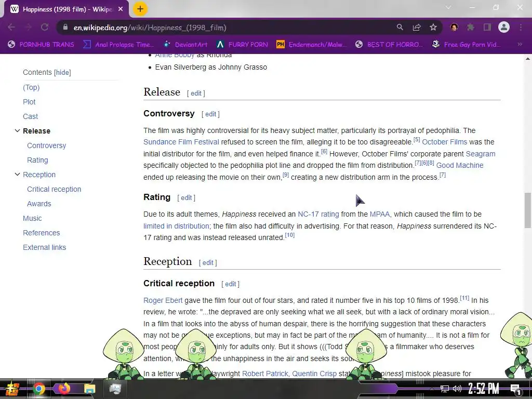
Task: Collapse the Release section chevron
Action: click(17, 130)
